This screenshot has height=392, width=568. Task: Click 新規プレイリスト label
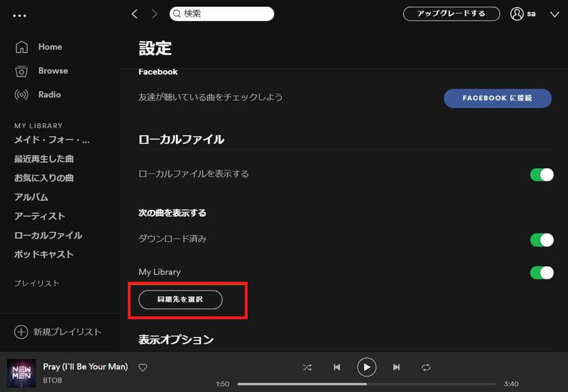(68, 332)
